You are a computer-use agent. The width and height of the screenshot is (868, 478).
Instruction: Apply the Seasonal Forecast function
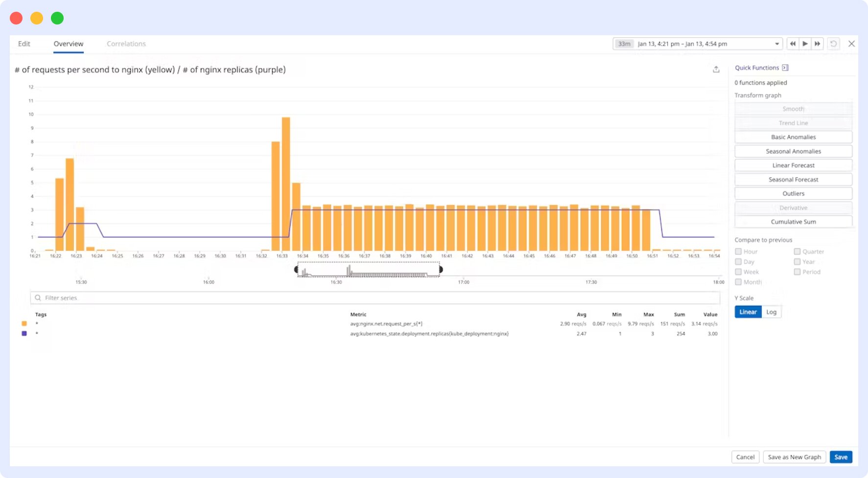click(793, 179)
